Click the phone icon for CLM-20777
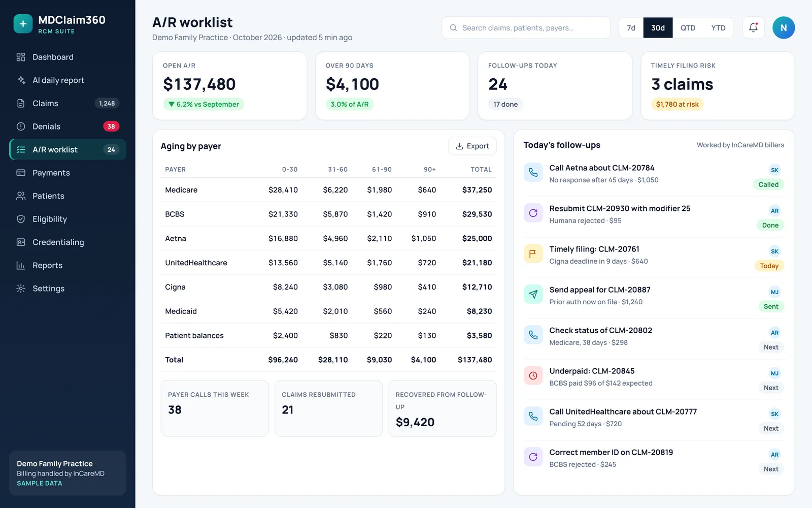Viewport: 812px width, 508px height. pos(533,417)
